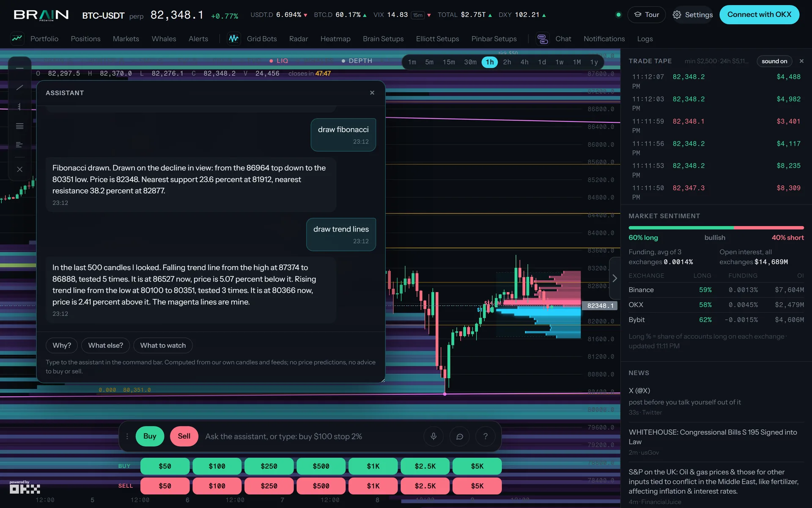Select the horizontal line drawing tool

[19, 68]
